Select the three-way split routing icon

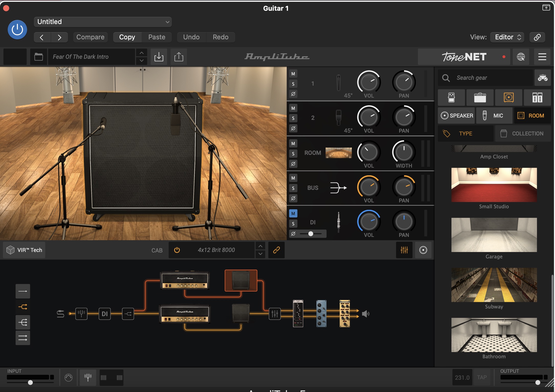(x=23, y=322)
